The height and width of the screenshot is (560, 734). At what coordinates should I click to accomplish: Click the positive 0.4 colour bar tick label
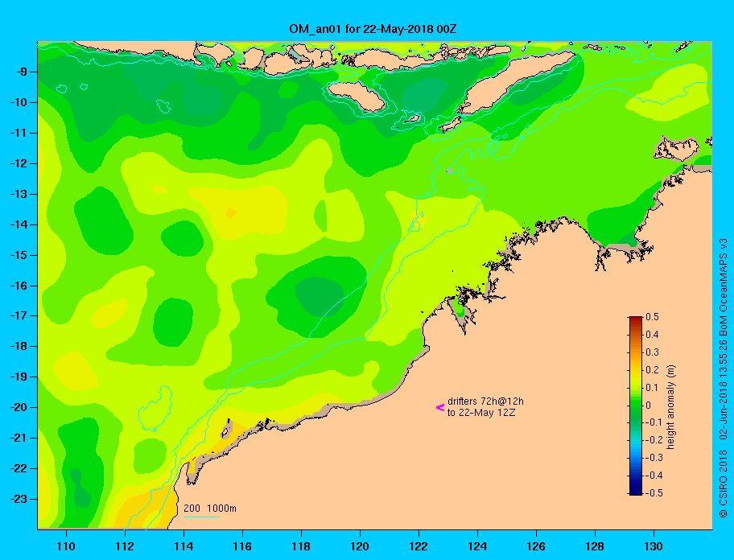pyautogui.click(x=652, y=335)
